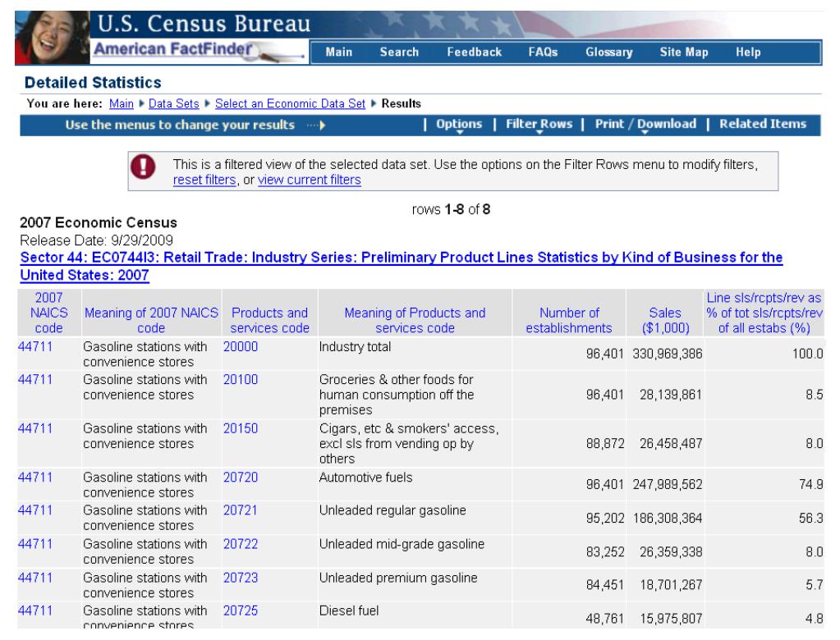Image resolution: width=840 pixels, height=640 pixels.
Task: Open the Site Map navigation tab
Action: pyautogui.click(x=683, y=52)
